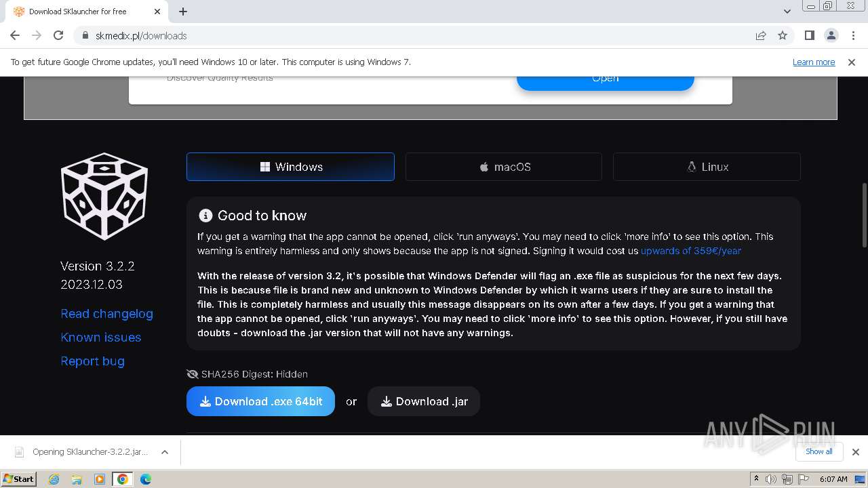This screenshot has width=868, height=488.
Task: Open the upwards of 359€/year link
Action: [x=691, y=251]
